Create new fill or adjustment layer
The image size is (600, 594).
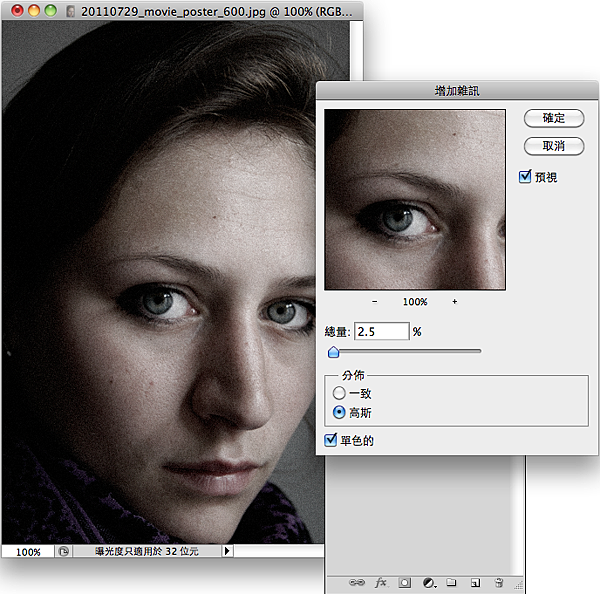(x=429, y=581)
